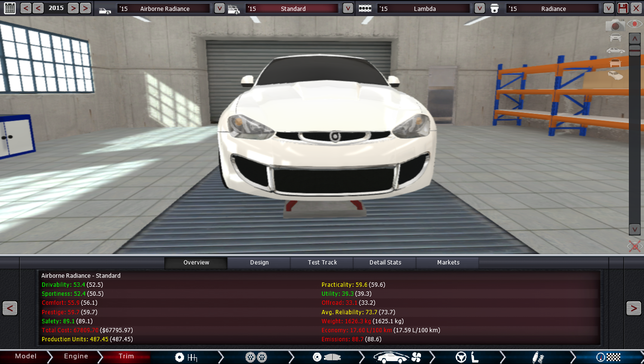
Task: Select the side view car icon
Action: click(x=615, y=50)
